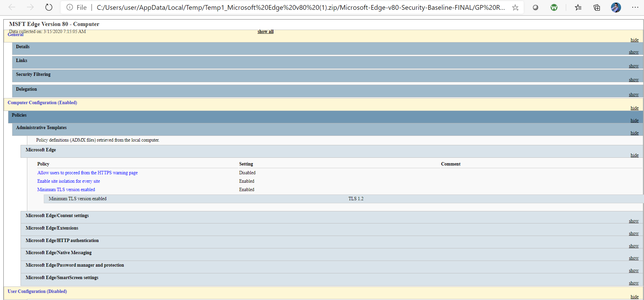Reload the page with refresh icon
Viewport: 644px width, 300px height.
tap(49, 7)
